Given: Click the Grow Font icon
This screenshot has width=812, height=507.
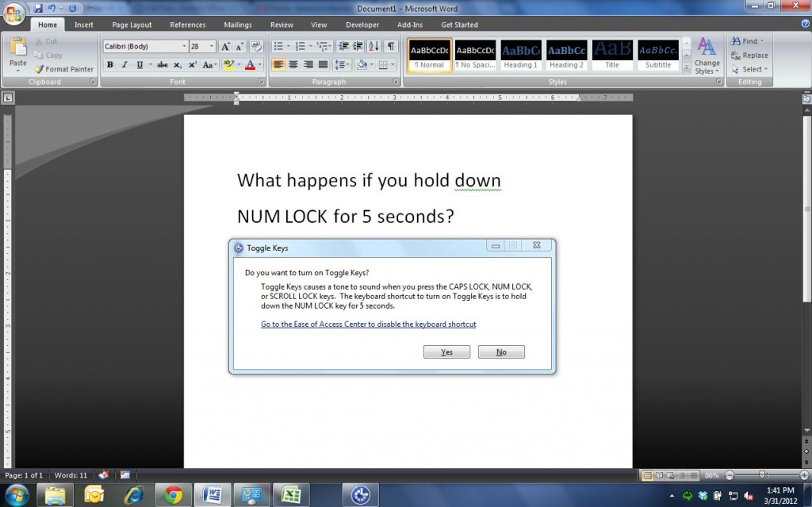Looking at the screenshot, I should coord(225,47).
